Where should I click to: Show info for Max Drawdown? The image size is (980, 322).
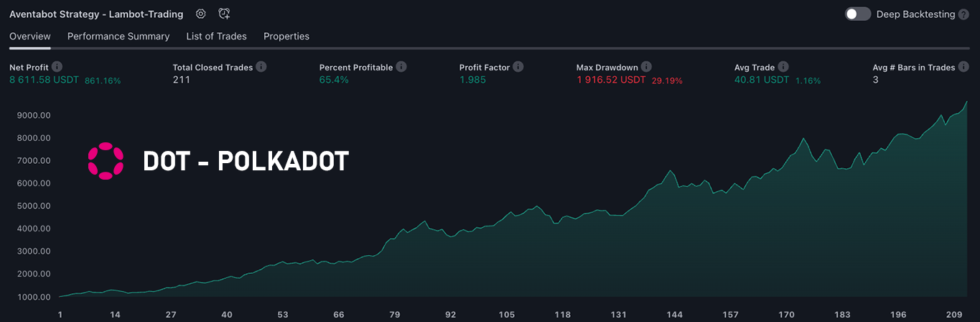(646, 67)
